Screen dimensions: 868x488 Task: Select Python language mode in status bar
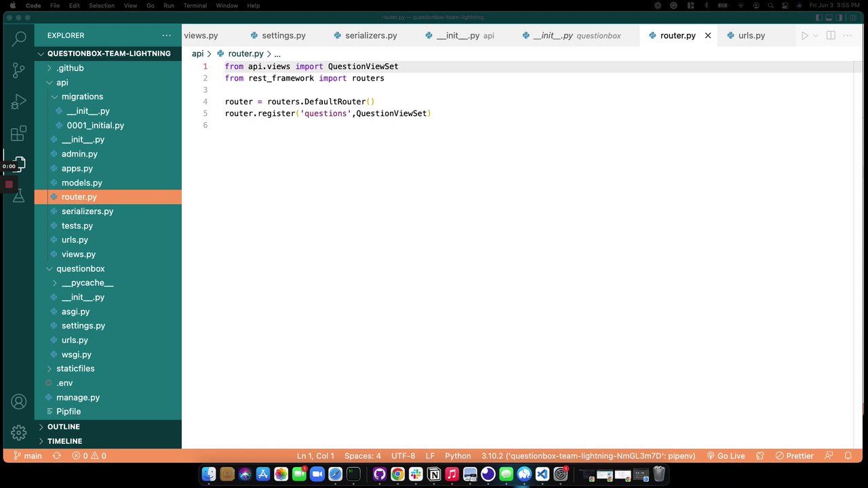pyautogui.click(x=458, y=456)
